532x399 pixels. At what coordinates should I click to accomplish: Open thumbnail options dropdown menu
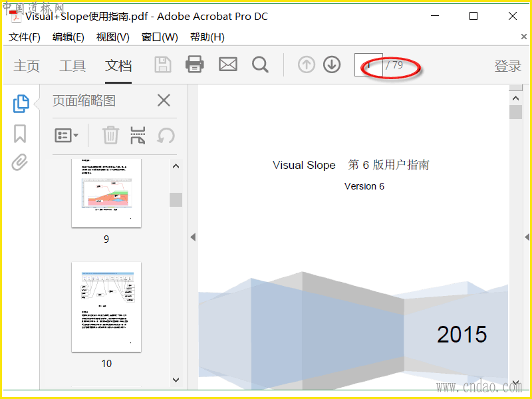point(66,136)
